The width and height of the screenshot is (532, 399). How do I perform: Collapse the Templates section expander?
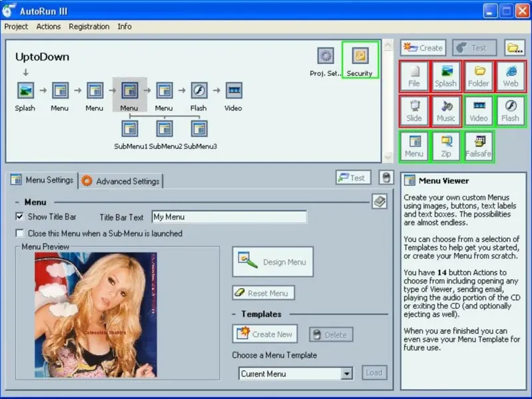(234, 314)
